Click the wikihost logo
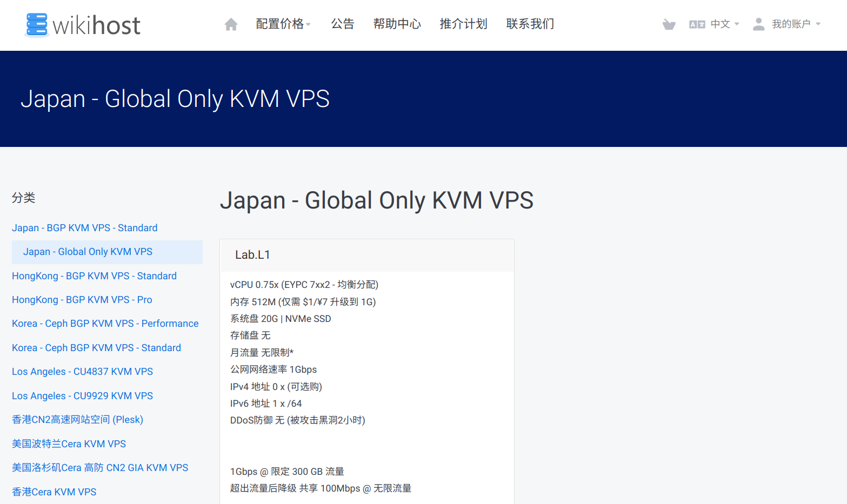847x504 pixels. tap(83, 25)
